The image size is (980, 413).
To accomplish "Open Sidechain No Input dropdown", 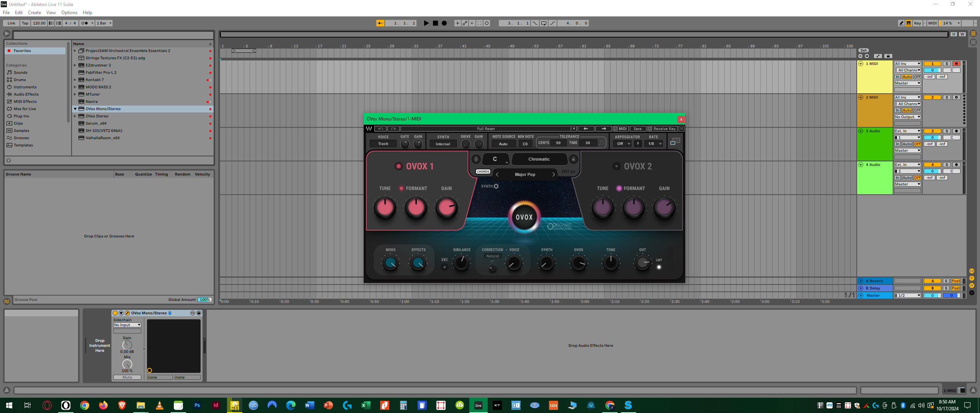I will [x=127, y=325].
